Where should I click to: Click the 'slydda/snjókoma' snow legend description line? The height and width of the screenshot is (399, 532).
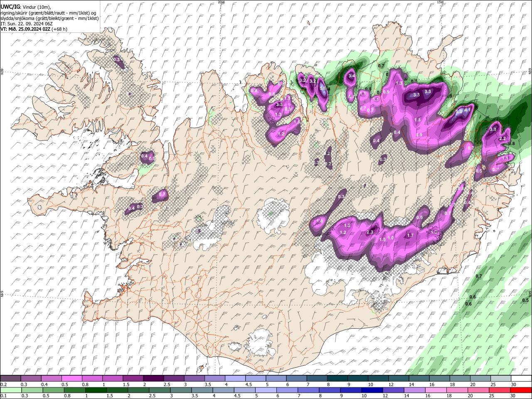click(49, 18)
